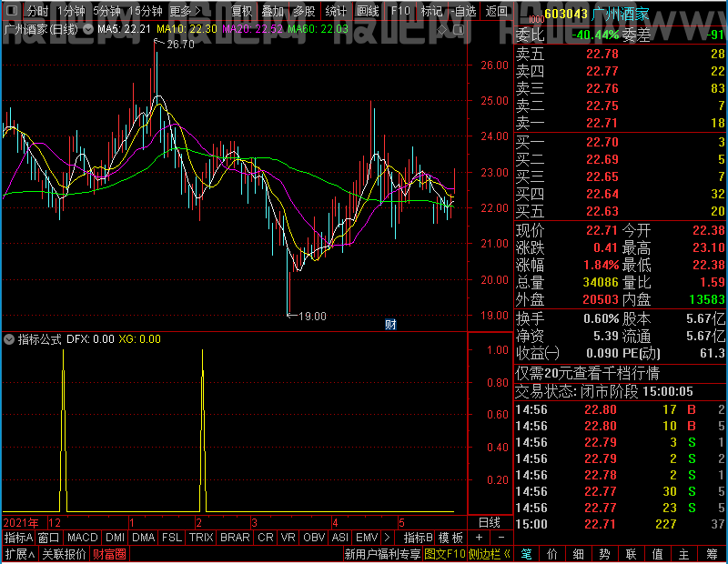Click the stock code 603043
728x564 pixels.
(x=566, y=14)
